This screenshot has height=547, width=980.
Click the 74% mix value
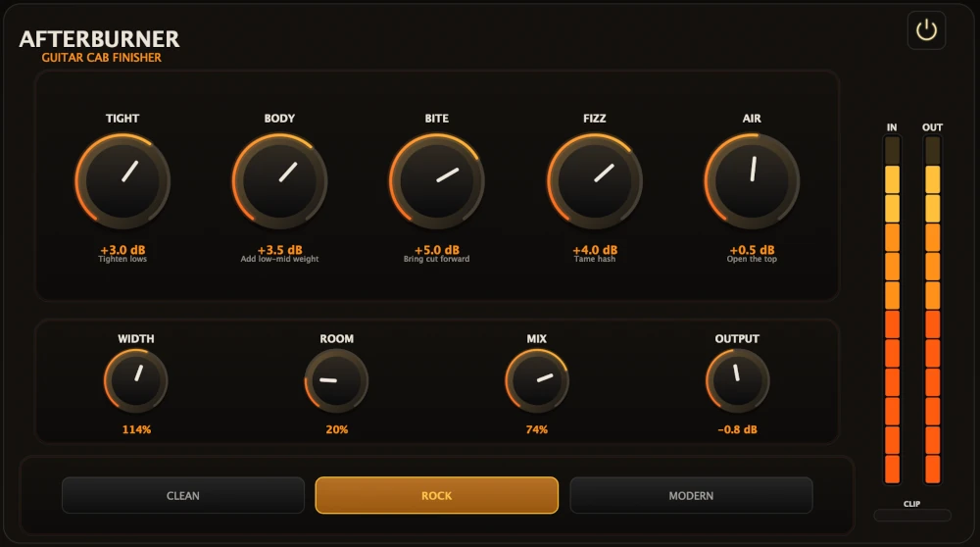(x=537, y=429)
